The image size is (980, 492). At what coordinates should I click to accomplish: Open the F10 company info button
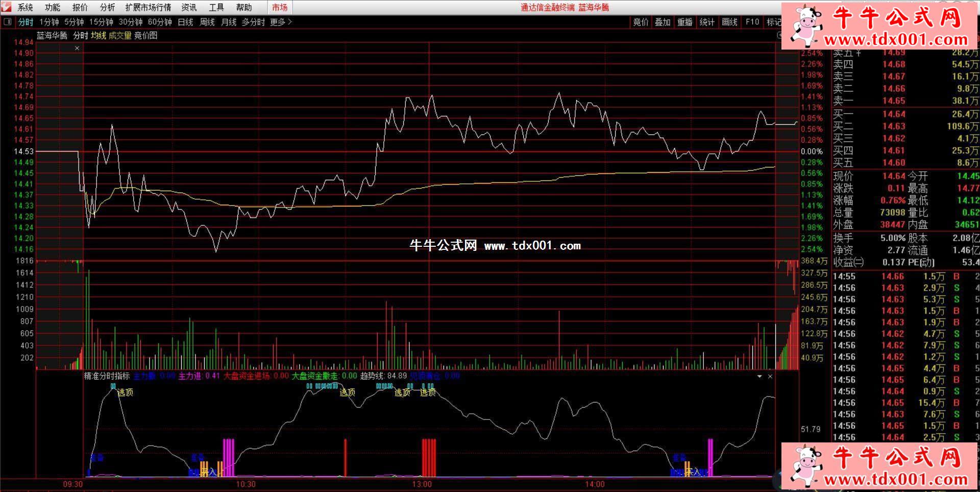(x=752, y=22)
